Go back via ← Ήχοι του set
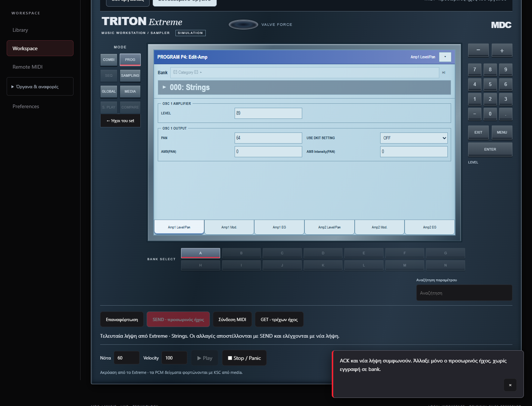The height and width of the screenshot is (406, 532). 120,121
